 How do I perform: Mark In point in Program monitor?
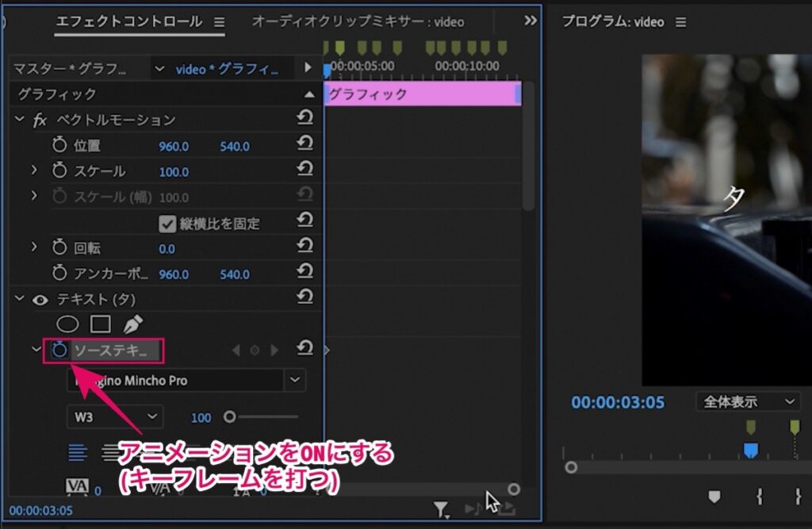coord(759,496)
